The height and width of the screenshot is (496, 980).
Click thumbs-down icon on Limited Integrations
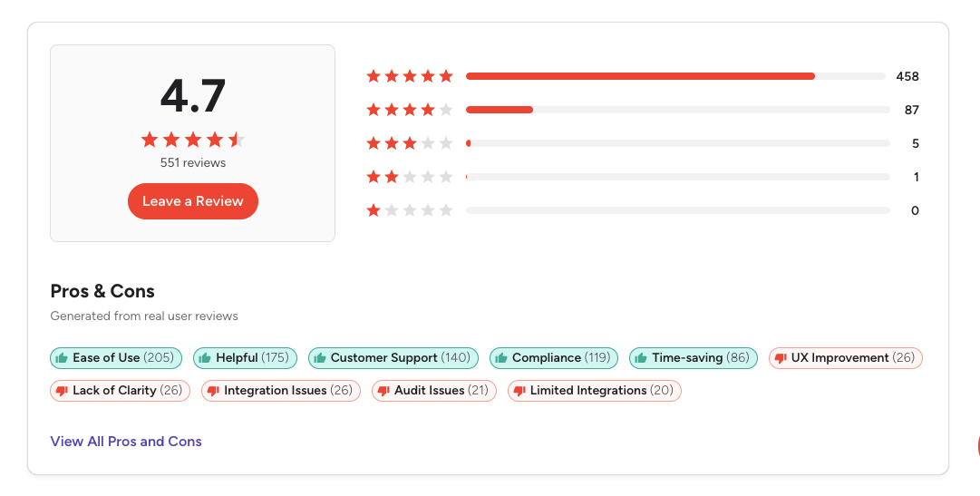pyautogui.click(x=519, y=391)
